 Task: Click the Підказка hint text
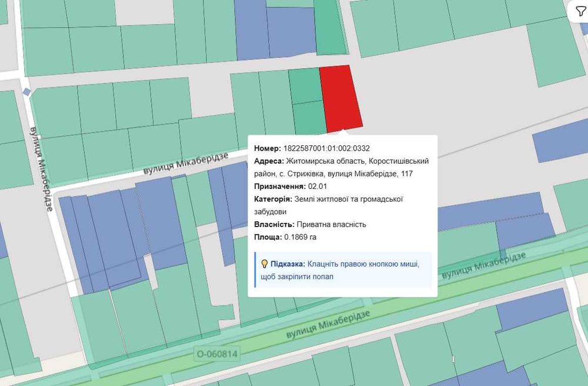[x=340, y=270]
